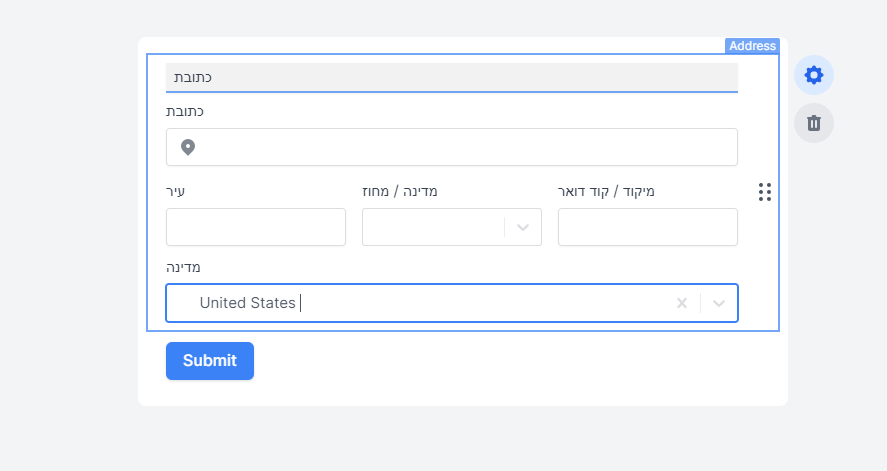Viewport: 887px width, 471px height.
Task: Open the State / Province select box
Action: [434, 227]
